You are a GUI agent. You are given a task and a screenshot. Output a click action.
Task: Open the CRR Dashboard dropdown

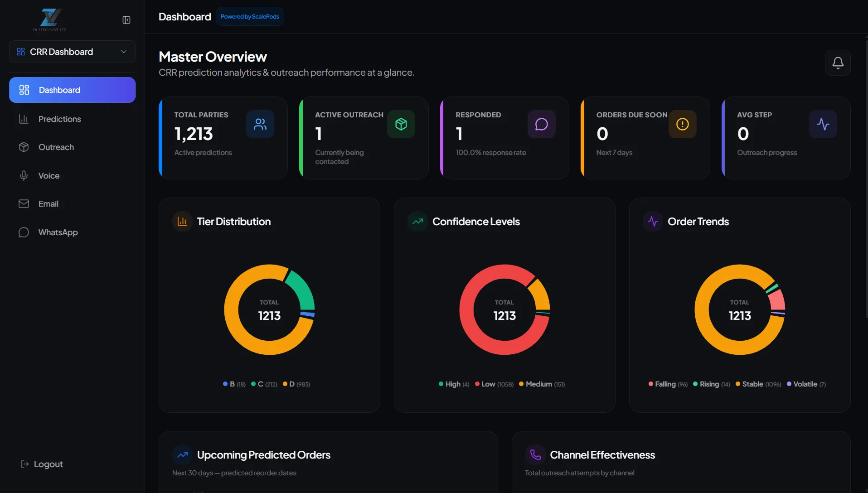tap(72, 52)
